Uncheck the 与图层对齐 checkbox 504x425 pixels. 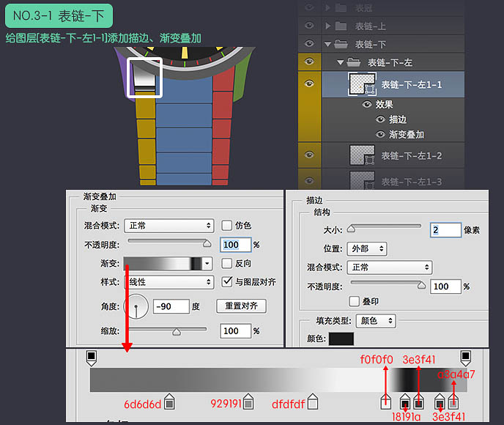tap(226, 281)
